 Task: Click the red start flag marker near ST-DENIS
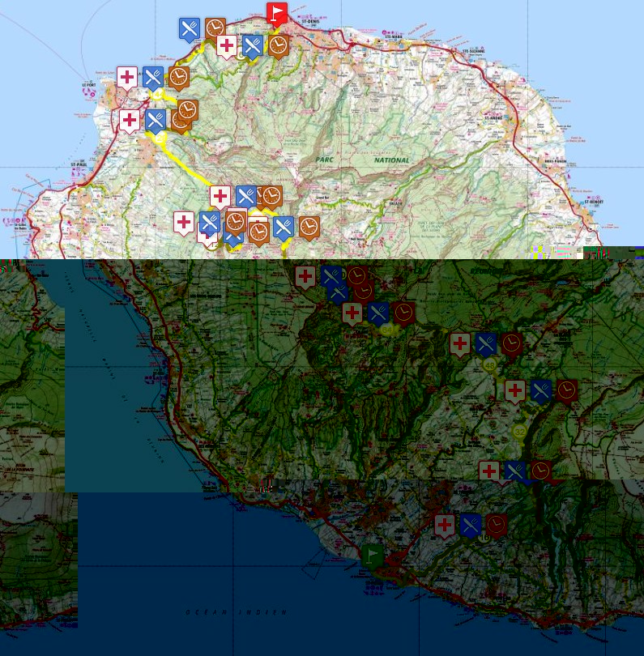tap(276, 15)
